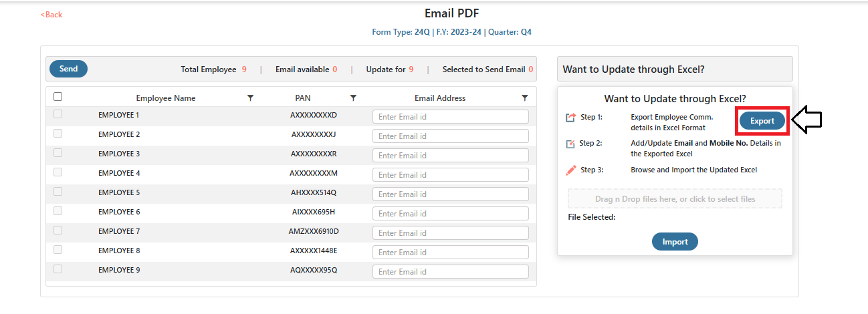The image size is (868, 314).
Task: Toggle the select-all employees checkbox
Action: pyautogui.click(x=58, y=97)
